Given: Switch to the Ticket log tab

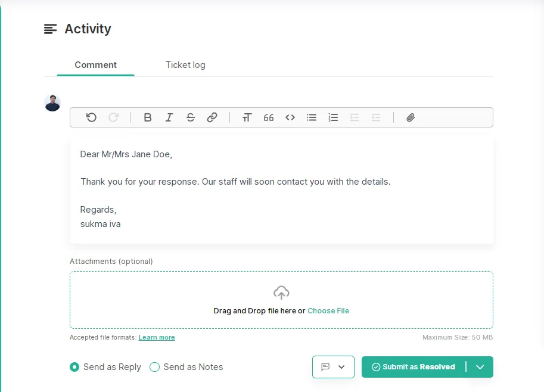Looking at the screenshot, I should tap(185, 65).
